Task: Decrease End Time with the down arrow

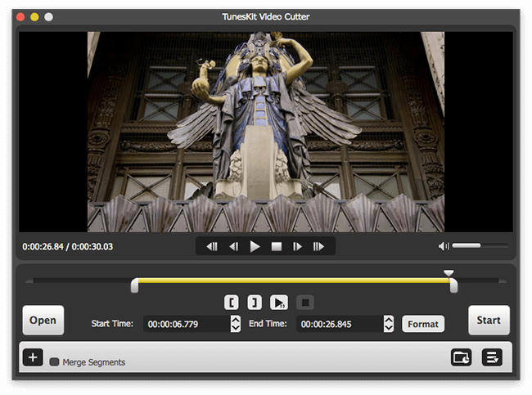Action: coord(389,328)
